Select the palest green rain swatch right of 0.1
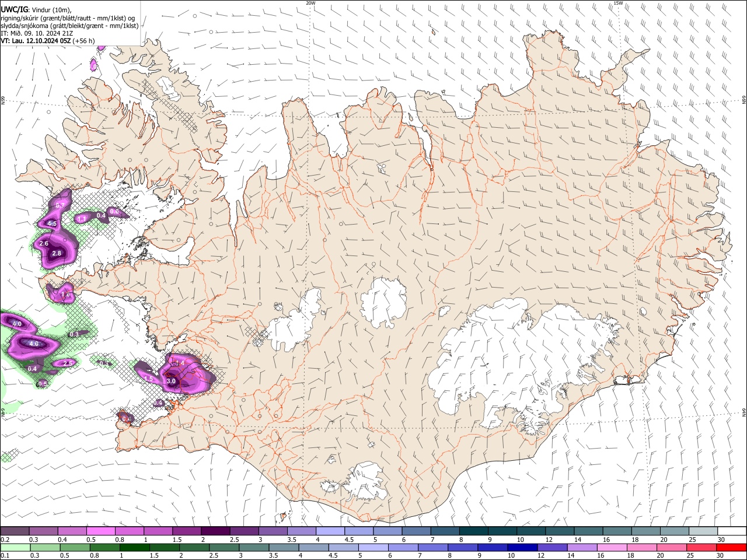The height and width of the screenshot is (560, 747). click(x=15, y=548)
